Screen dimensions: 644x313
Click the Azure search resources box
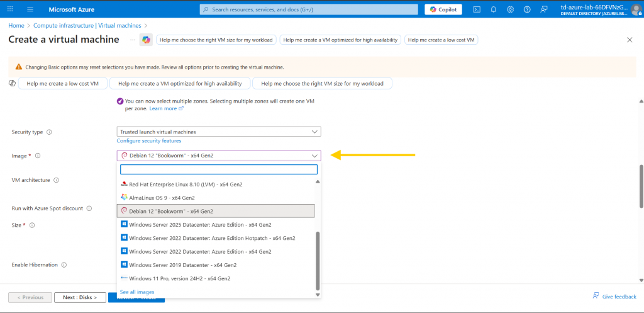(x=309, y=9)
